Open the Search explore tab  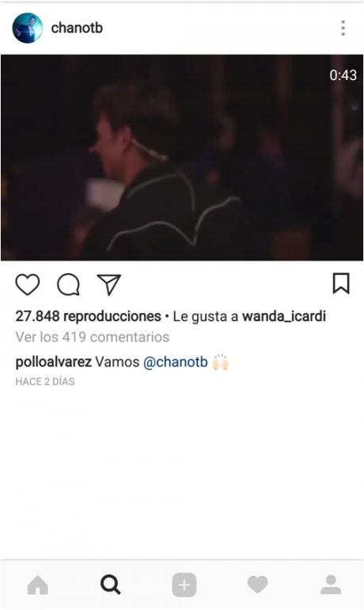pos(111,585)
